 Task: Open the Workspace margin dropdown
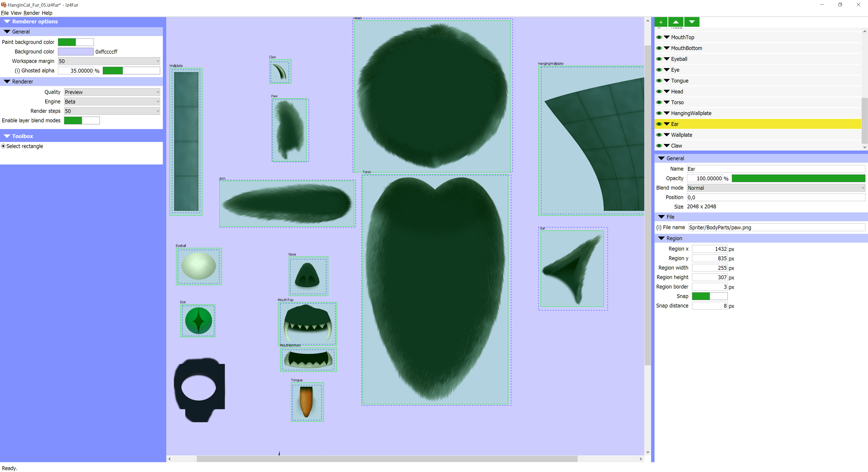[109, 61]
